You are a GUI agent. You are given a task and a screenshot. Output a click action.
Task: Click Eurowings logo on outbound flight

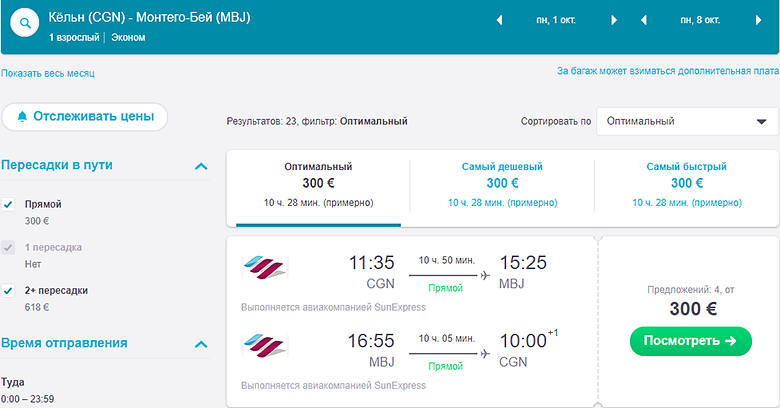pyautogui.click(x=264, y=268)
